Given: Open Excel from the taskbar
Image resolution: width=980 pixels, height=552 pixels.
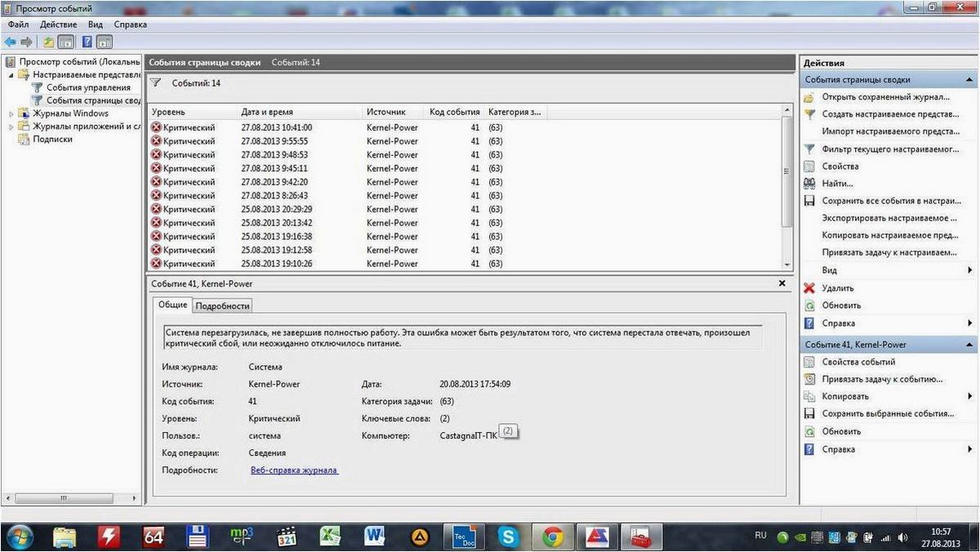Looking at the screenshot, I should (x=331, y=536).
